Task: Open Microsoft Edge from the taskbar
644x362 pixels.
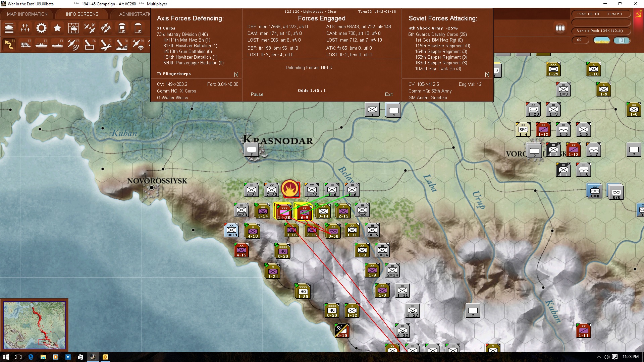Action: (x=31, y=357)
